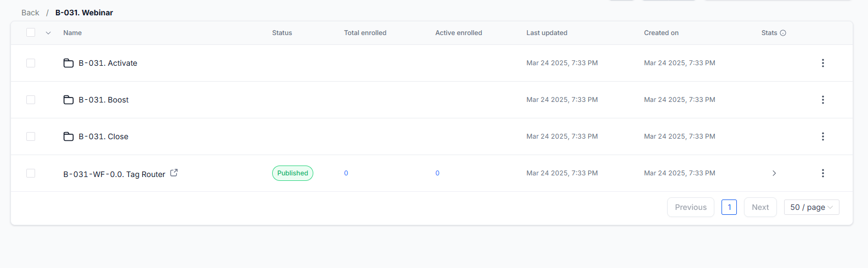Click Last updated date of B-031. Close
The height and width of the screenshot is (268, 868).
562,136
